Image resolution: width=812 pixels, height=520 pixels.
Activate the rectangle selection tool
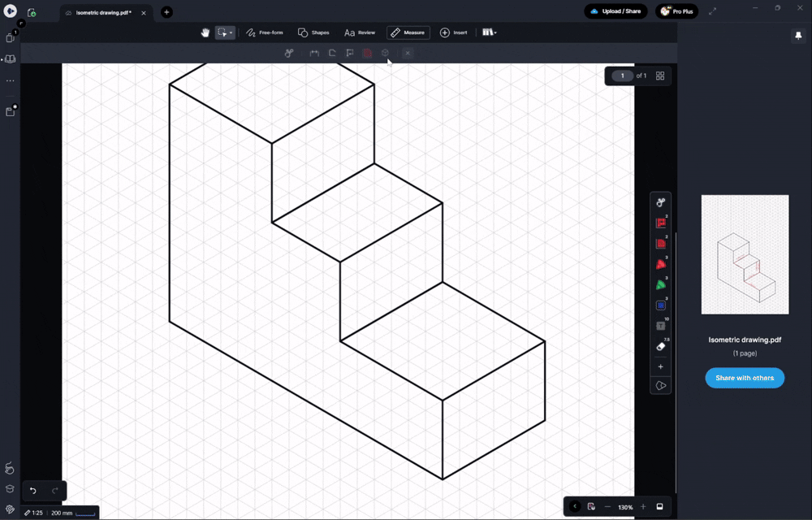222,32
